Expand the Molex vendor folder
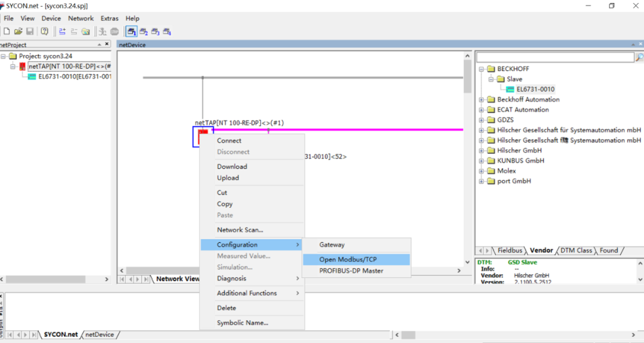The height and width of the screenshot is (343, 644). (x=481, y=171)
